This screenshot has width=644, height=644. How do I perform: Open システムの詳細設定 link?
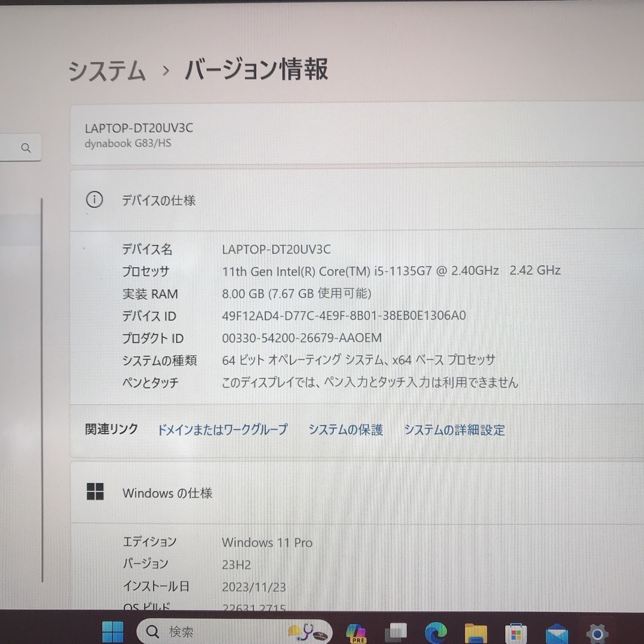coord(454,430)
